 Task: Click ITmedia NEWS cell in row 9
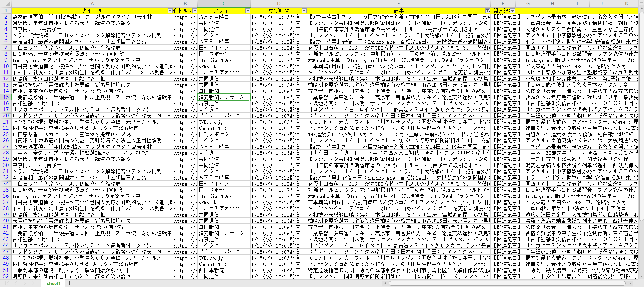(224, 60)
